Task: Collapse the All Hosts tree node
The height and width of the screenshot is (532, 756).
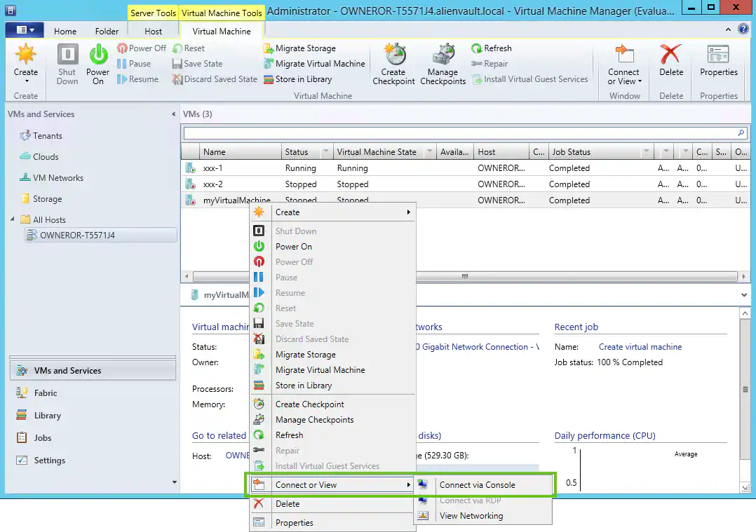Action: click(x=13, y=220)
